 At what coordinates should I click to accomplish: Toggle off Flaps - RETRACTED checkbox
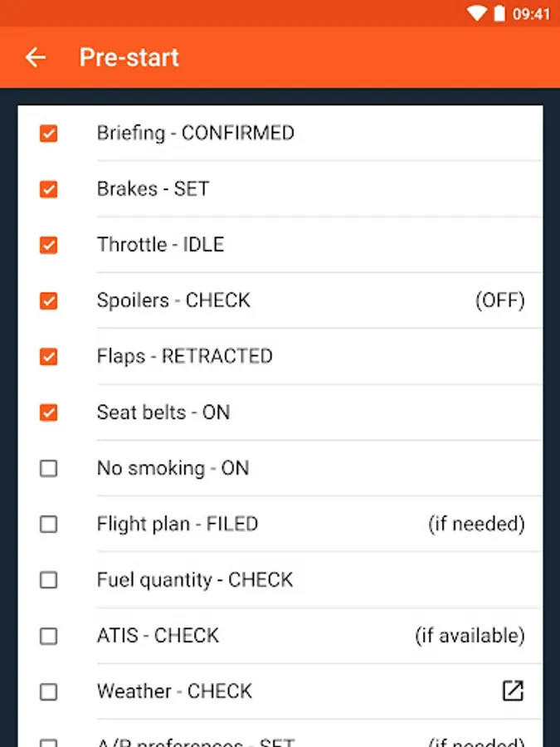click(49, 357)
